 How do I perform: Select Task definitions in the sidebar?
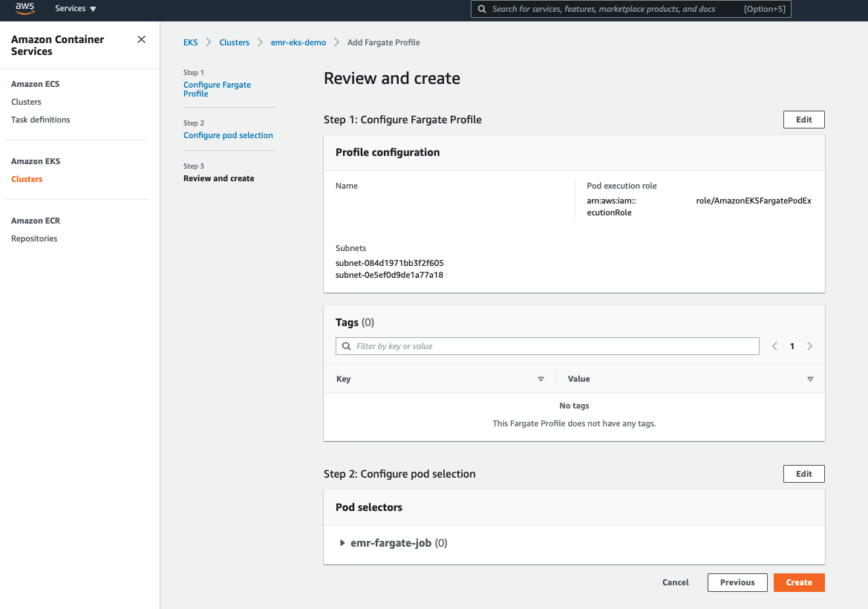[41, 120]
